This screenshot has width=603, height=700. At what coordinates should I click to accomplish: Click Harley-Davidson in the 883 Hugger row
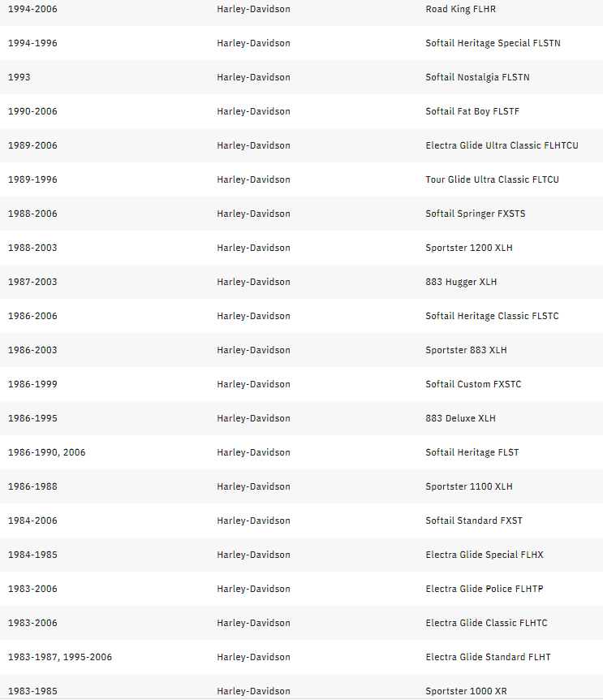pos(253,282)
